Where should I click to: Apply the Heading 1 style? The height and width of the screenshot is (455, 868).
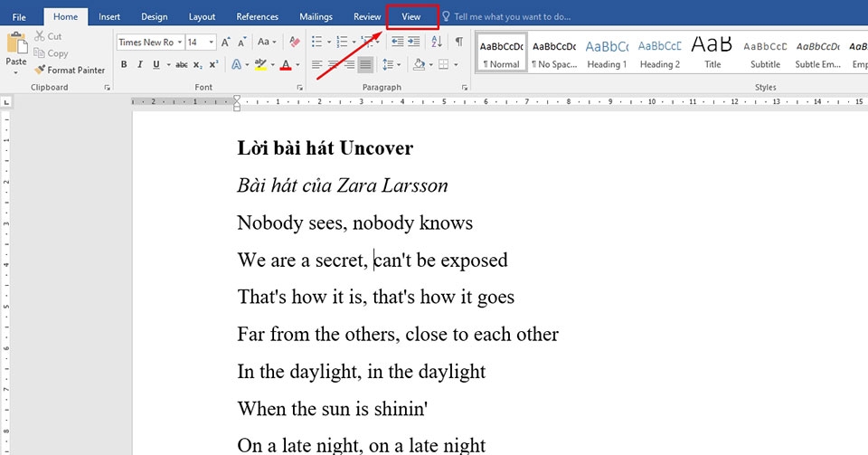click(x=607, y=52)
